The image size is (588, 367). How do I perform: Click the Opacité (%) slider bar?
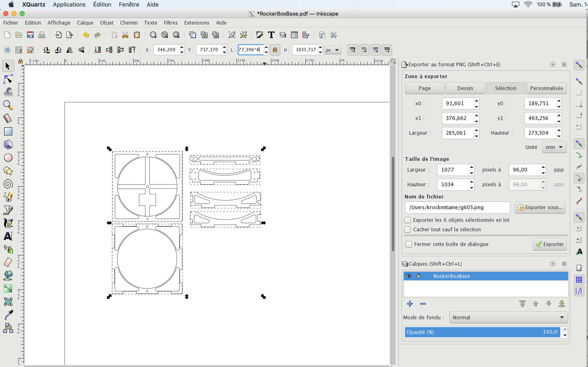(x=482, y=332)
